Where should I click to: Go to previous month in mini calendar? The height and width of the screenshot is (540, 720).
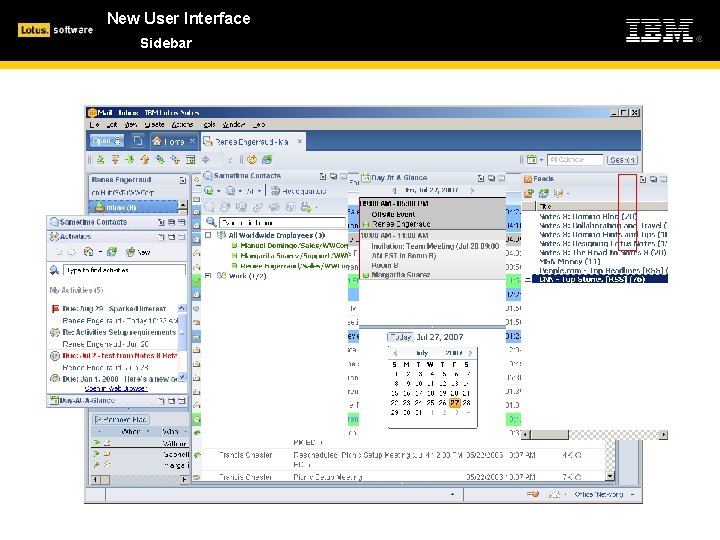(395, 353)
